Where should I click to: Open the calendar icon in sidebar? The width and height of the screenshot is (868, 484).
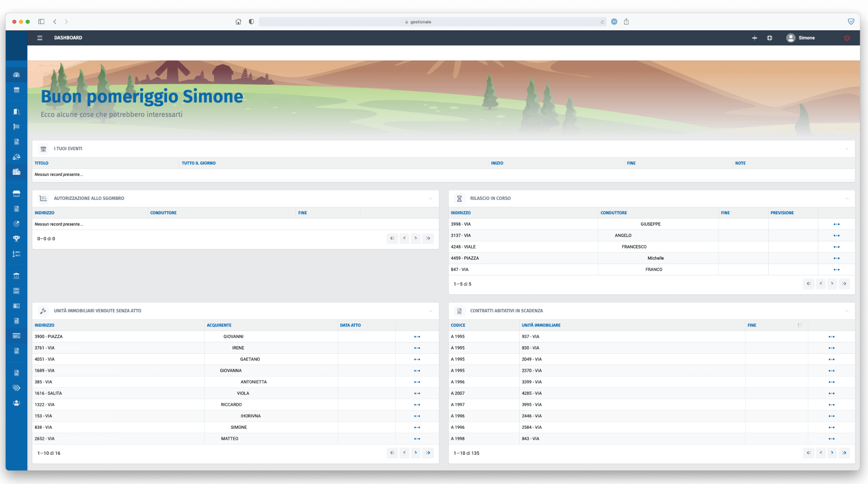(x=16, y=90)
